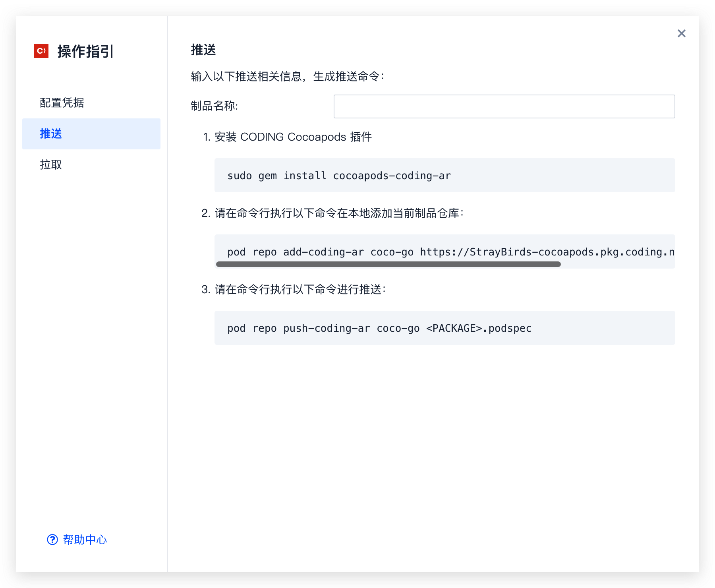Click the pod repo push-coding-ar command text
The height and width of the screenshot is (588, 715).
[x=379, y=328]
